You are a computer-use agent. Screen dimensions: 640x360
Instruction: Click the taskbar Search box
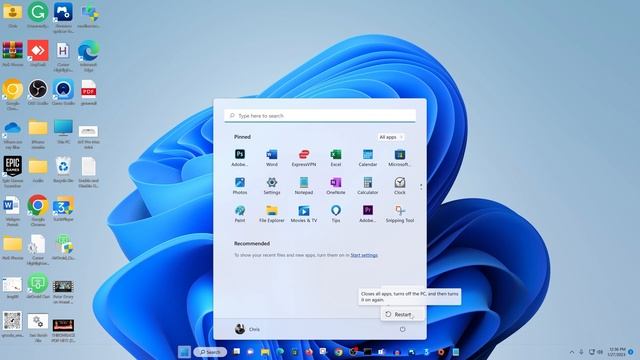(x=210, y=352)
